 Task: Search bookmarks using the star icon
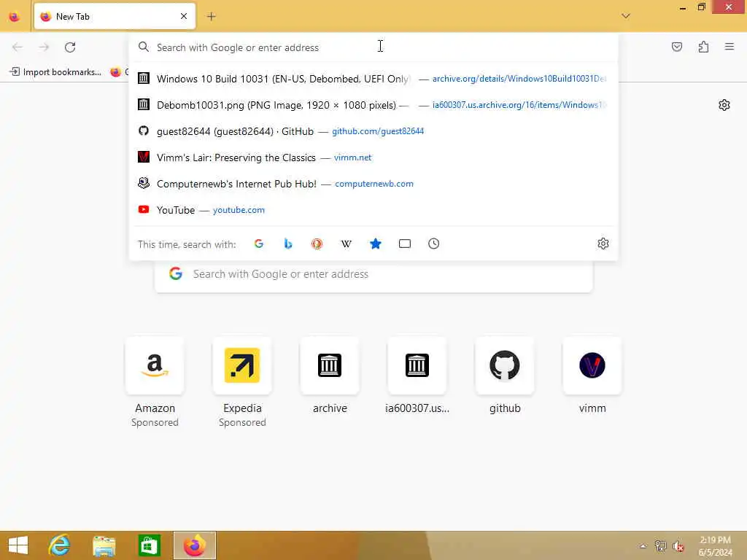[376, 244]
